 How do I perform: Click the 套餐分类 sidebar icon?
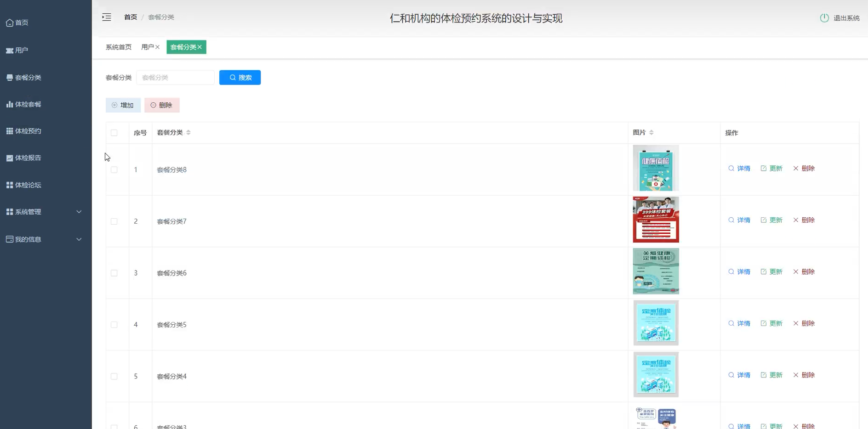coord(10,78)
